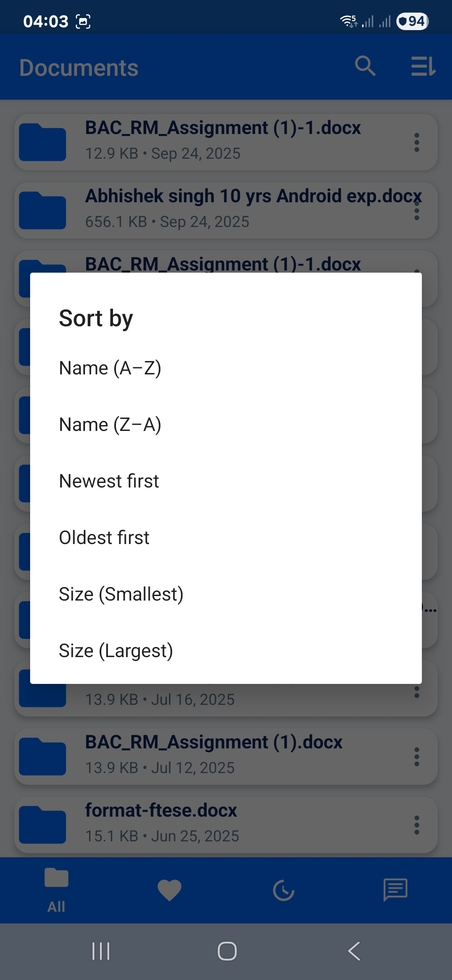The image size is (452, 980).
Task: Sort by Name (A–Z)
Action: (x=110, y=368)
